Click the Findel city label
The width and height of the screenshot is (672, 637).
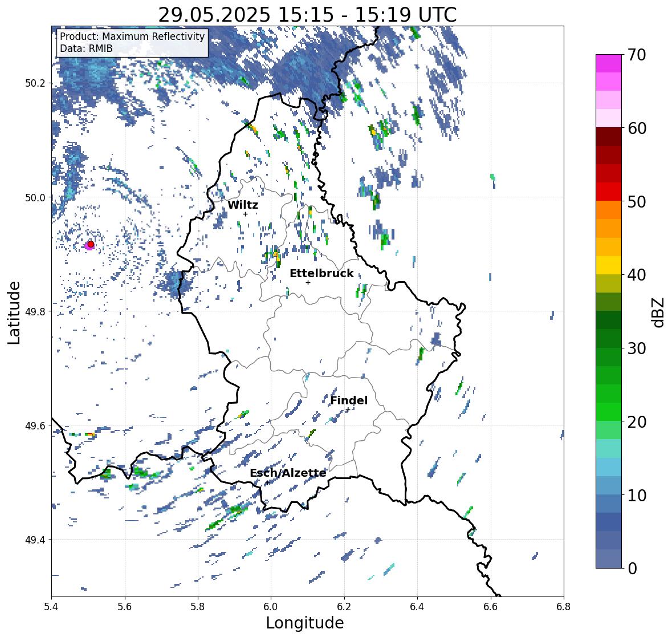(349, 400)
